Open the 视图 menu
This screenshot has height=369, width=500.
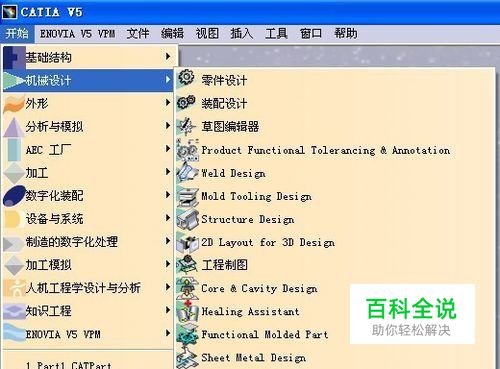click(207, 33)
